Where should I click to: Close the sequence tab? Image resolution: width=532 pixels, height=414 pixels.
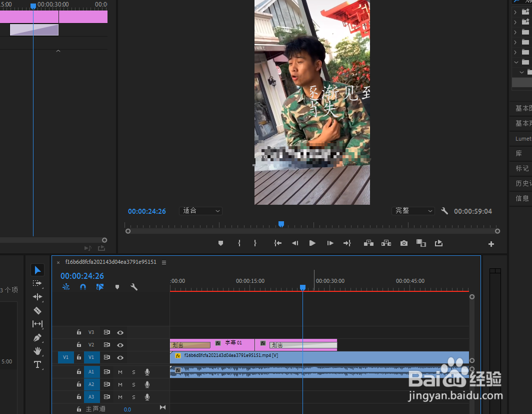pos(58,262)
